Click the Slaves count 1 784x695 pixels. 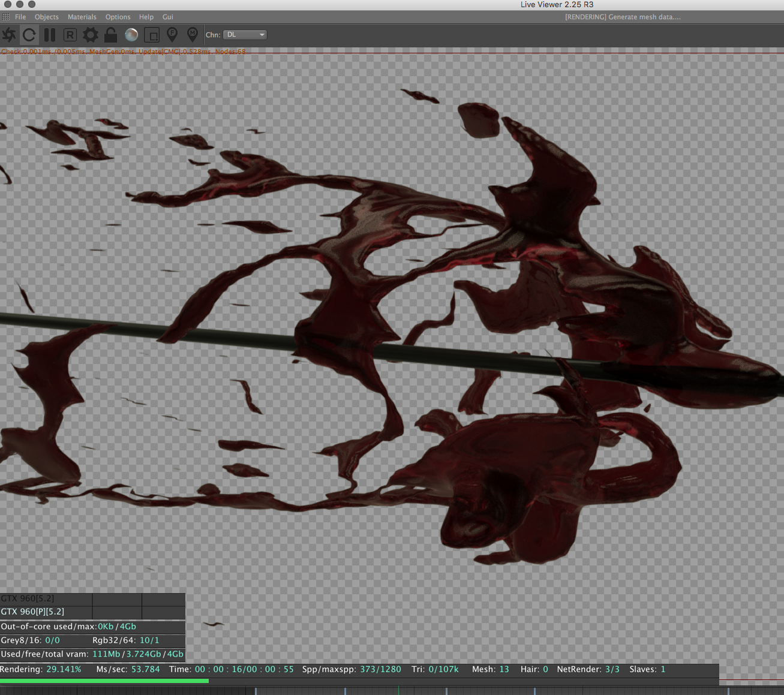point(663,669)
